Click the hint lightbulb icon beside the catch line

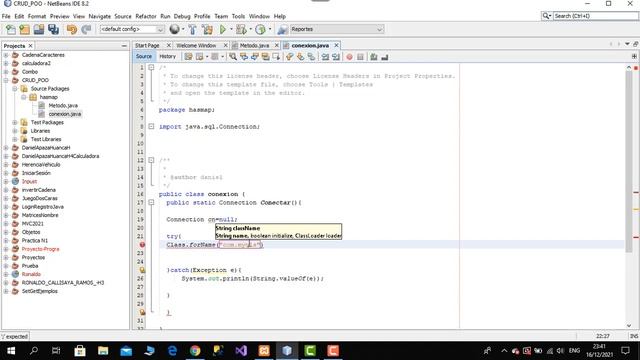click(x=142, y=270)
